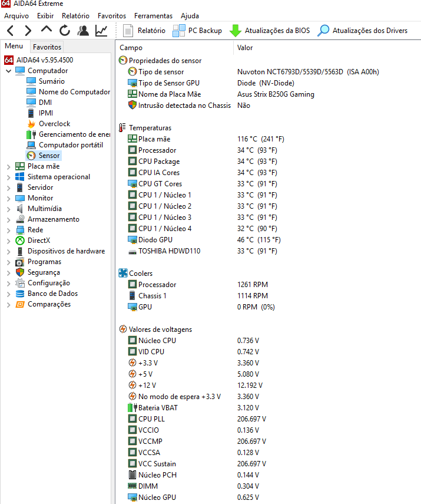Click the Banco de Dados database icon
Screen dimensions: 421x504
[x=20, y=294]
